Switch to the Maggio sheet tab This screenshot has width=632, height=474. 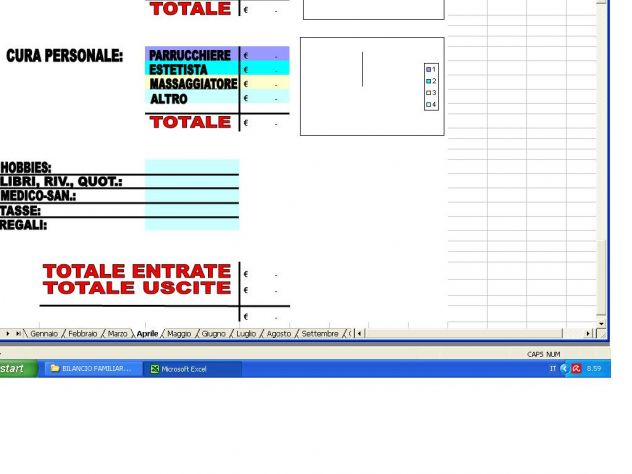[x=179, y=334]
